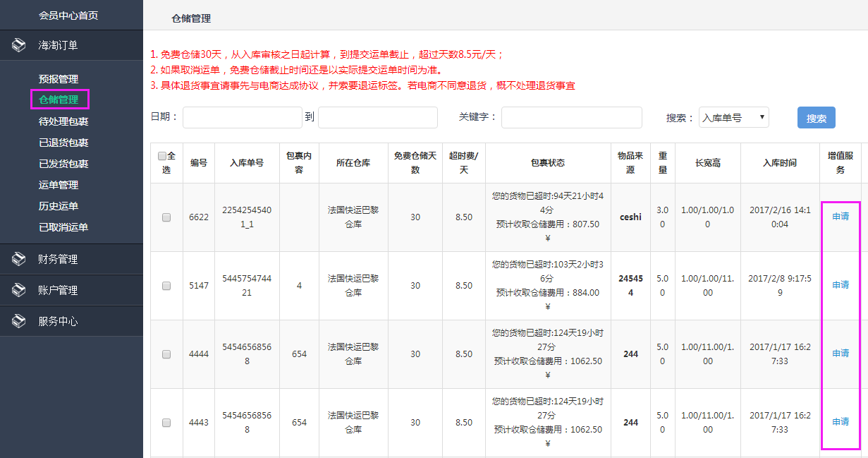Open 运单管理 from the sidebar menu
Image resolution: width=868 pixels, height=458 pixels.
tap(59, 185)
